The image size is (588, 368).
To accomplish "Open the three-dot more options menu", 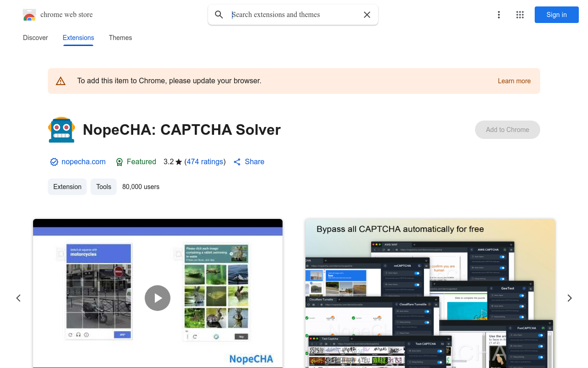I will pyautogui.click(x=499, y=15).
